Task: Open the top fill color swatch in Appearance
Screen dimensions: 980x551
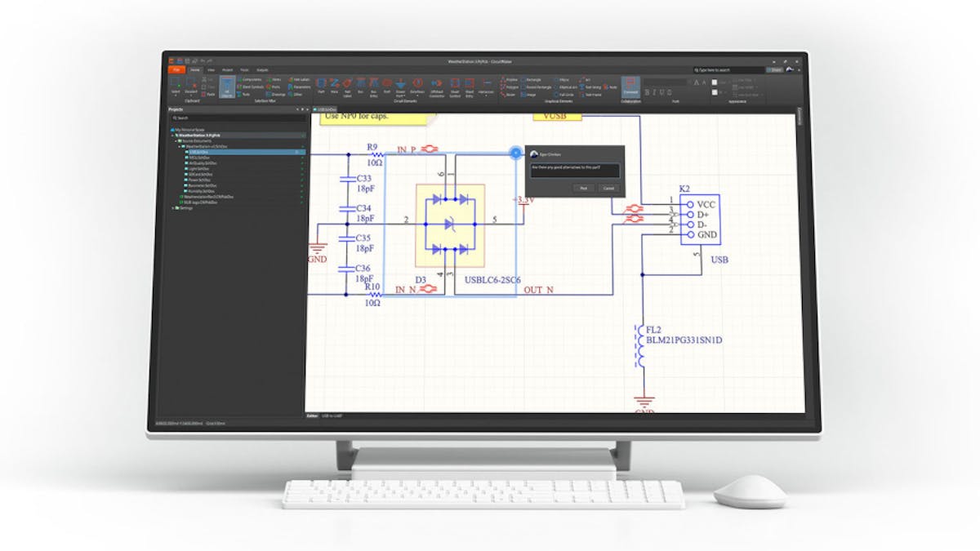Action: (715, 82)
